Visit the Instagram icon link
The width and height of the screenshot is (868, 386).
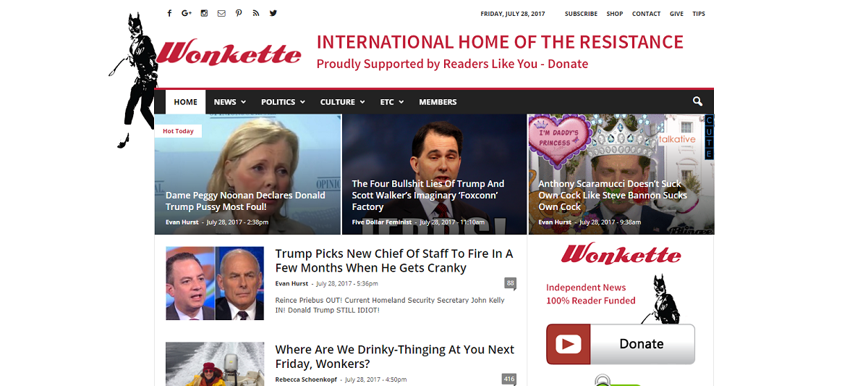[204, 13]
